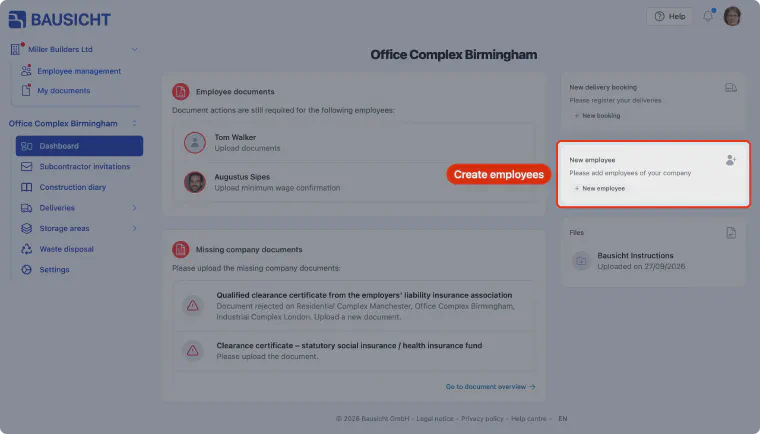Click the + New employee button
This screenshot has width=760, height=434.
[600, 188]
